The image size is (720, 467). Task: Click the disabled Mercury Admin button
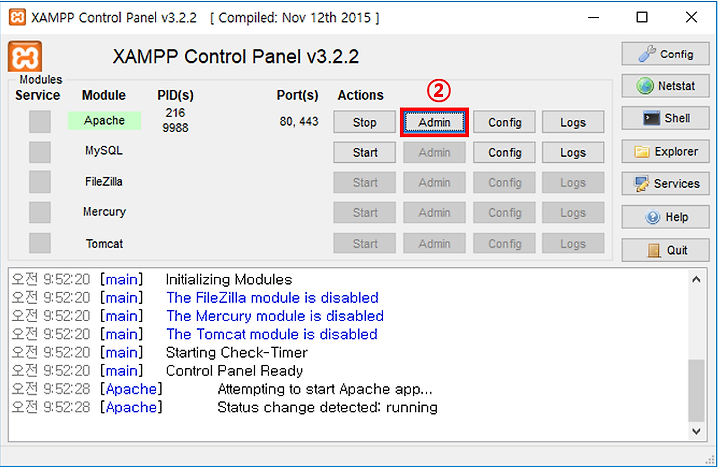tap(434, 213)
